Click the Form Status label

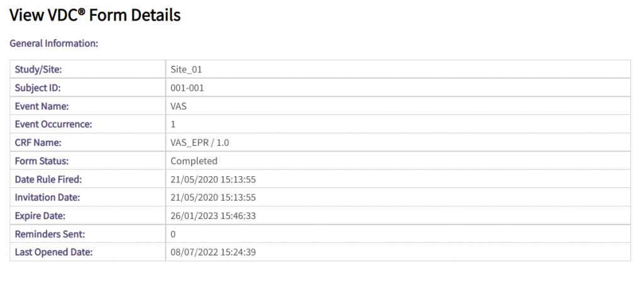pos(42,161)
